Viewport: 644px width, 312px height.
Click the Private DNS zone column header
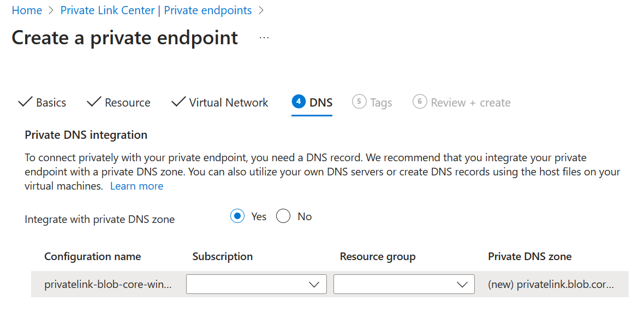click(x=530, y=256)
